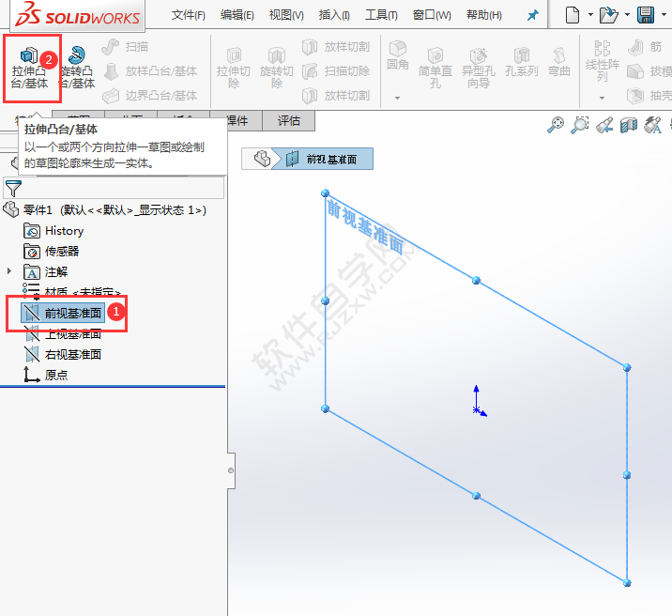Image resolution: width=672 pixels, height=616 pixels.
Task: Click the new document icon
Action: tap(573, 15)
